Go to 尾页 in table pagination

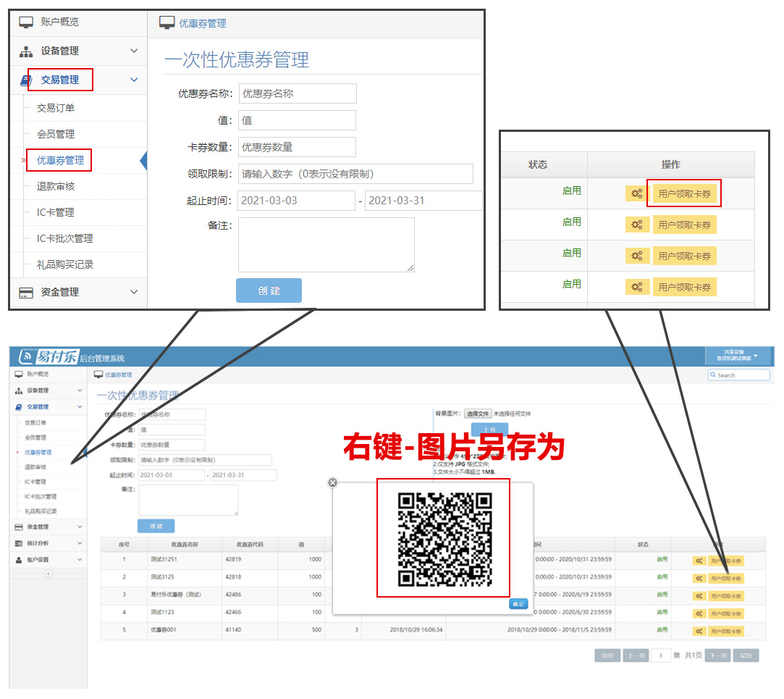tap(746, 656)
